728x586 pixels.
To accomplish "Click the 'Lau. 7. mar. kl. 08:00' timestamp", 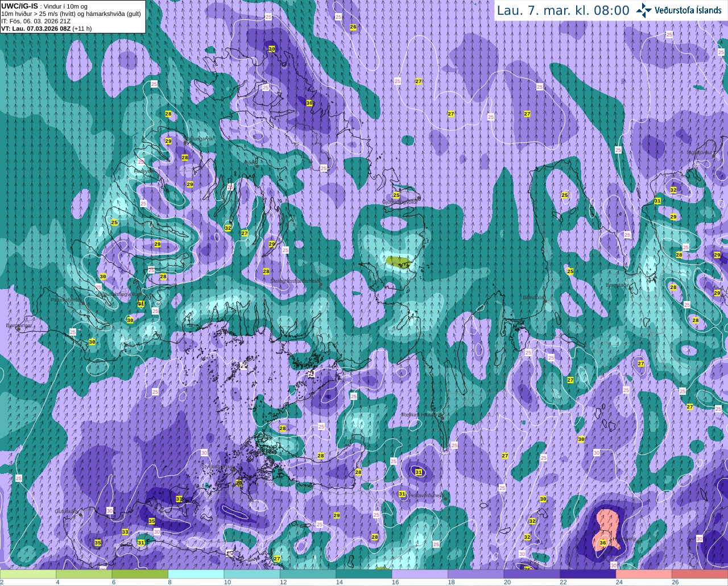I will click(563, 11).
